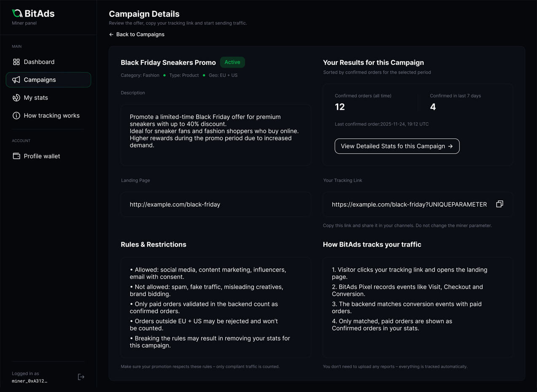537x392 pixels.
Task: Click View Detailed Stats for this Campaign button
Action: (x=397, y=146)
